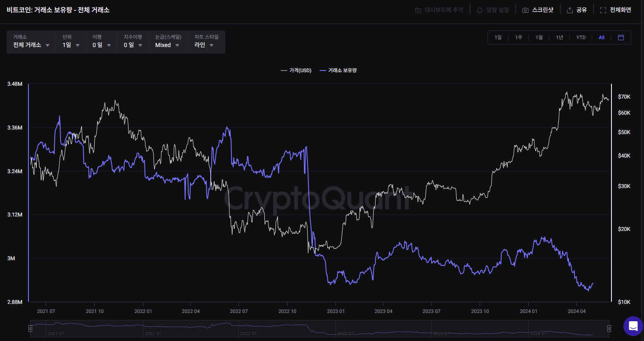Click the camera screenshot icon
644x341 pixels.
(x=525, y=10)
